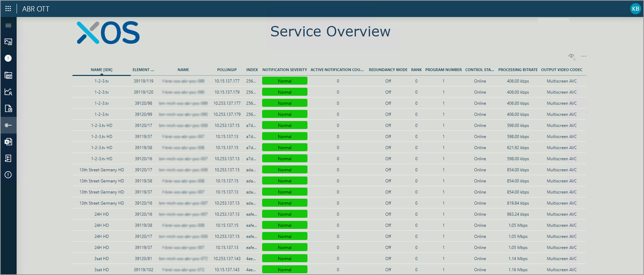This screenshot has width=644, height=275.
Task: Sort by PROCESSING BITRATE column header
Action: (x=518, y=70)
